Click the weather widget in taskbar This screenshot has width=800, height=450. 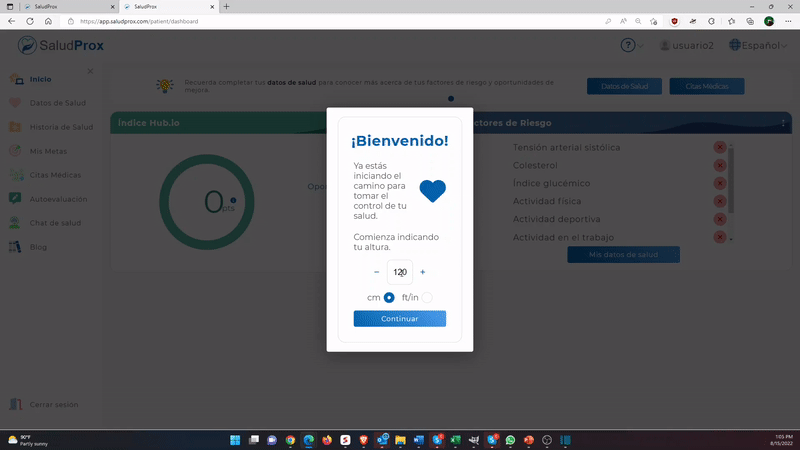point(28,440)
